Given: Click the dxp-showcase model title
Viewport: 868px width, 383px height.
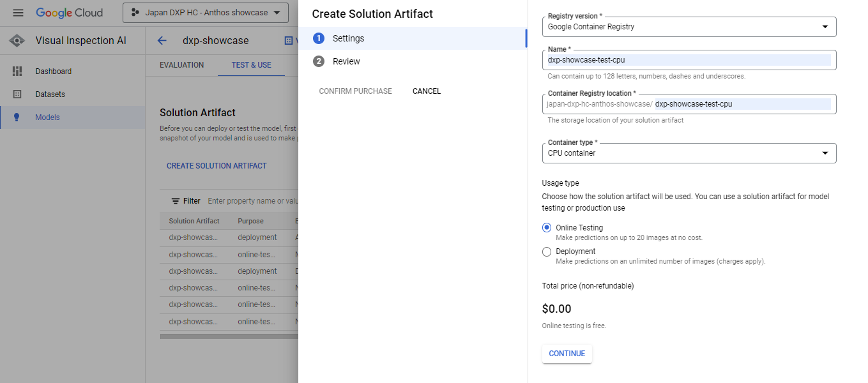Looking at the screenshot, I should pos(216,41).
